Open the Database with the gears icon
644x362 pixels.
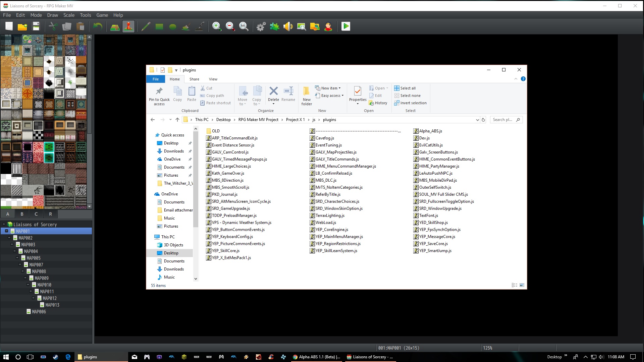(x=261, y=26)
